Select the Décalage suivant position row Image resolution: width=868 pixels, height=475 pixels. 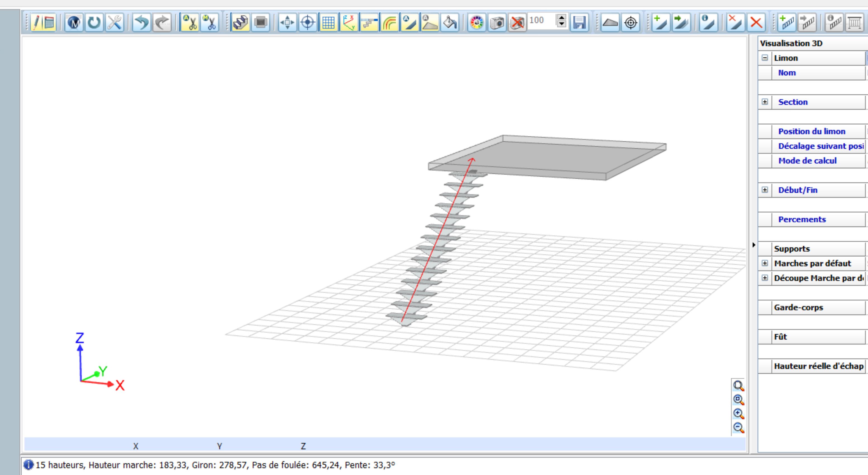click(x=813, y=146)
